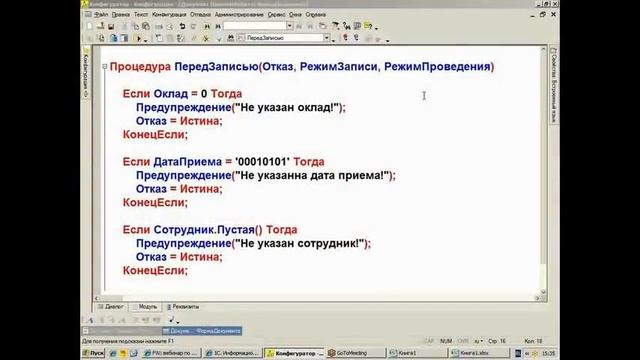Open the Сервис menu

(276, 14)
